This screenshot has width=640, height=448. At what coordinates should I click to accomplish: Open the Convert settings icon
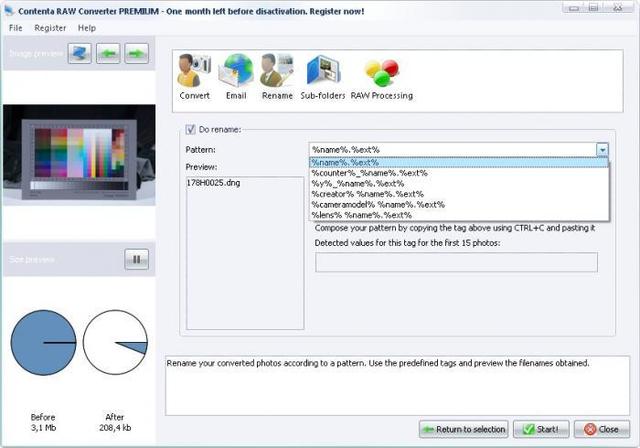(194, 77)
